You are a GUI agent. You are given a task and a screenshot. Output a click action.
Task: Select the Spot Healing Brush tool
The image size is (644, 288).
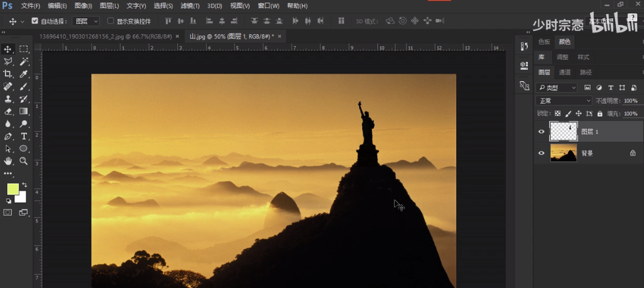pos(7,86)
